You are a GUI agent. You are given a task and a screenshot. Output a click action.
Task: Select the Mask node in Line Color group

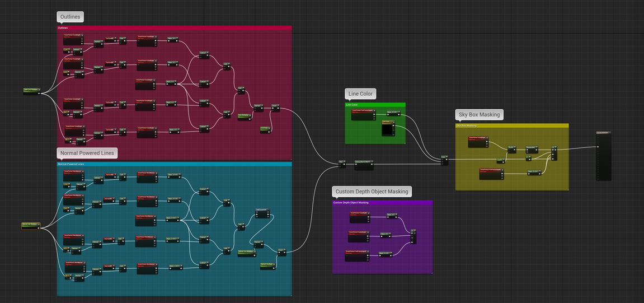coord(394,114)
